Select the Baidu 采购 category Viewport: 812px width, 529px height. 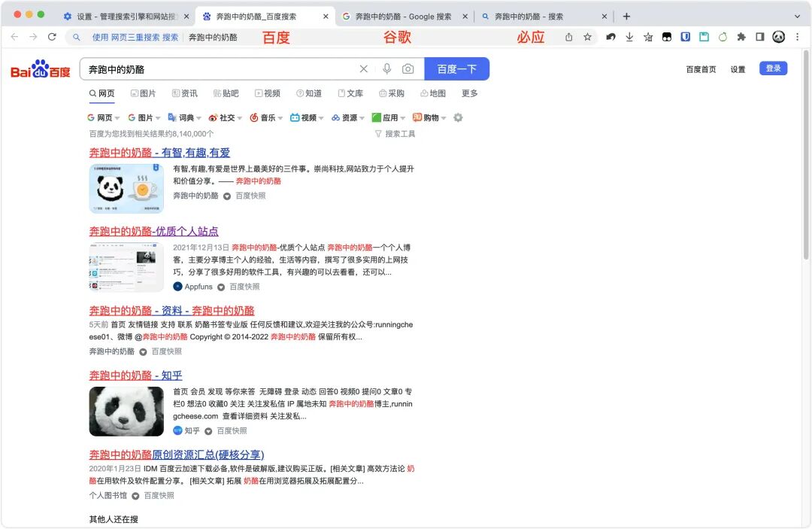click(392, 93)
